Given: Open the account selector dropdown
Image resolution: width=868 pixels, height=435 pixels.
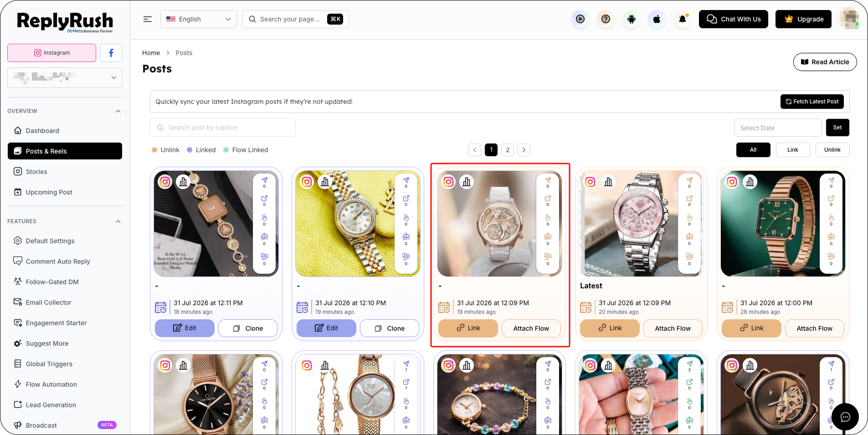Looking at the screenshot, I should tap(65, 77).
